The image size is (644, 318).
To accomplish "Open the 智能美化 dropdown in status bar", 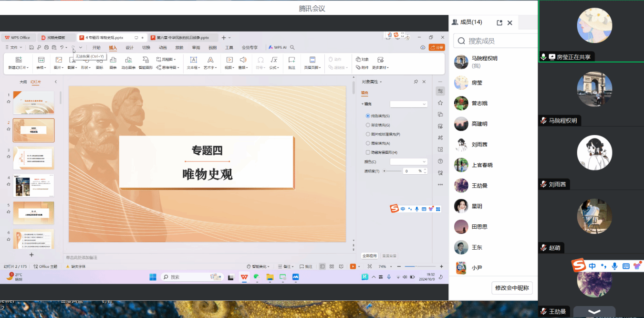I will click(261, 266).
